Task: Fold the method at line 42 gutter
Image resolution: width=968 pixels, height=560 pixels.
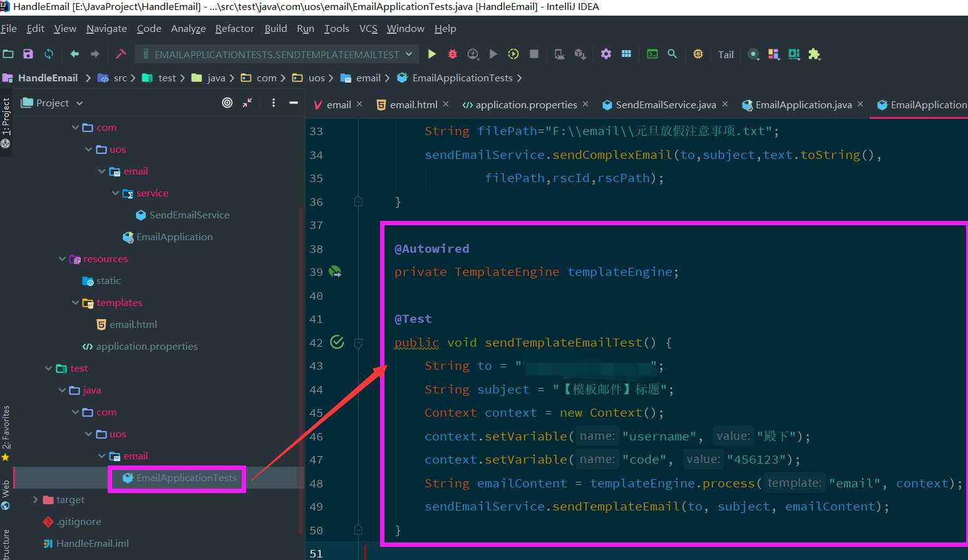Action: tap(358, 343)
